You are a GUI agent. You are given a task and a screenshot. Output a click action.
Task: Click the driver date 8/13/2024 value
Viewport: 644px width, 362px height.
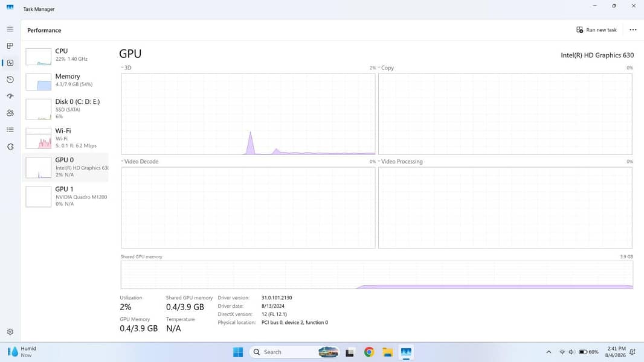pos(272,306)
